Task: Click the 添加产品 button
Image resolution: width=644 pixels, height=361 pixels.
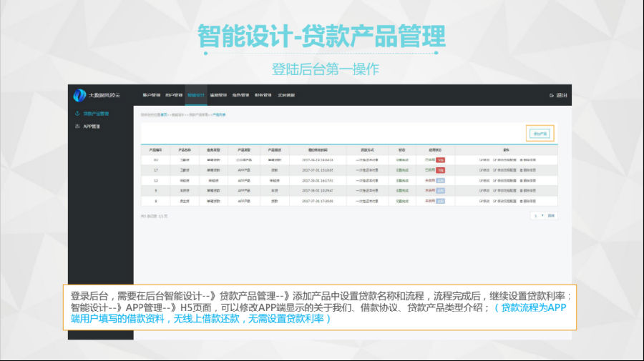Action: [x=539, y=134]
